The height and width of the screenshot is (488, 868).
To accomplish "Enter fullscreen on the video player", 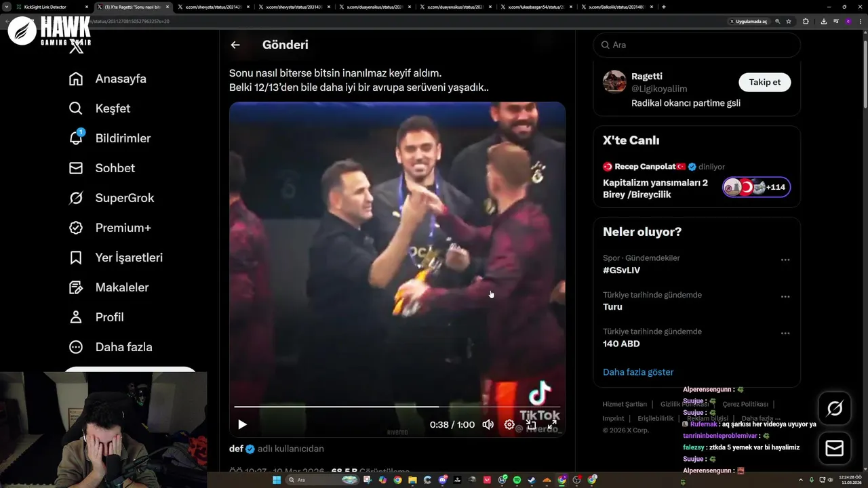I will coord(553,424).
